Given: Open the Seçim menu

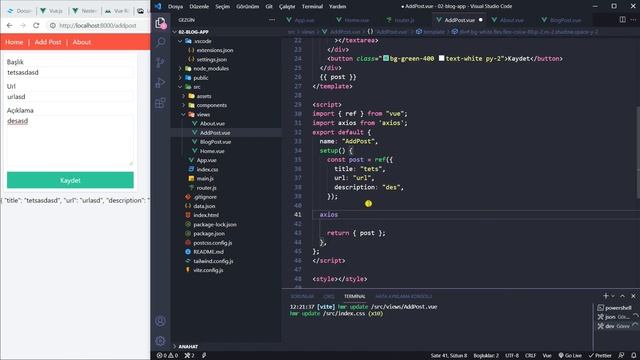Looking at the screenshot, I should (x=222, y=6).
